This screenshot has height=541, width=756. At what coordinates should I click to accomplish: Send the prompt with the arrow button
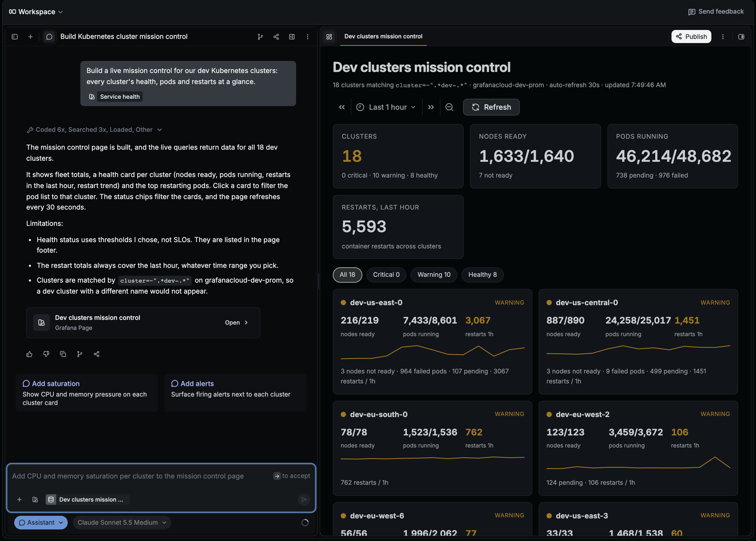point(304,499)
